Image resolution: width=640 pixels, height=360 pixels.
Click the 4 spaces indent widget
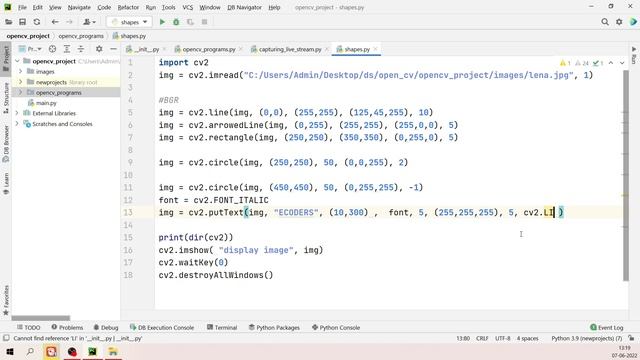click(x=527, y=338)
